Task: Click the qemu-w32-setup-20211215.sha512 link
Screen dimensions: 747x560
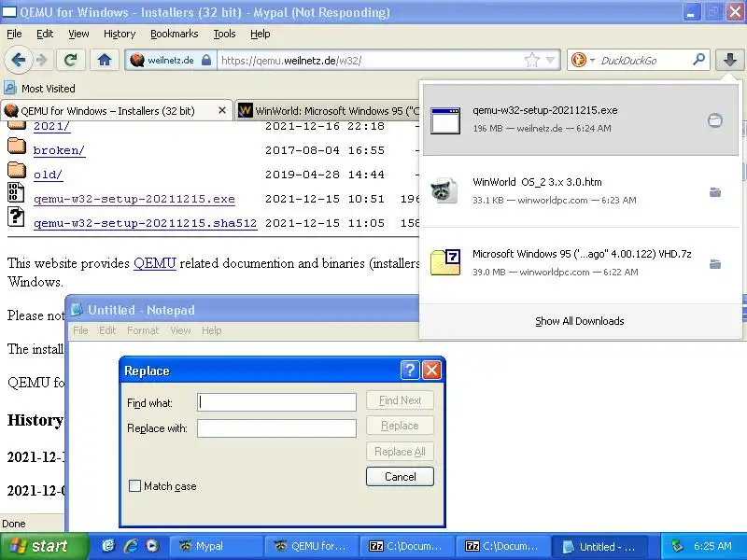Action: click(146, 223)
